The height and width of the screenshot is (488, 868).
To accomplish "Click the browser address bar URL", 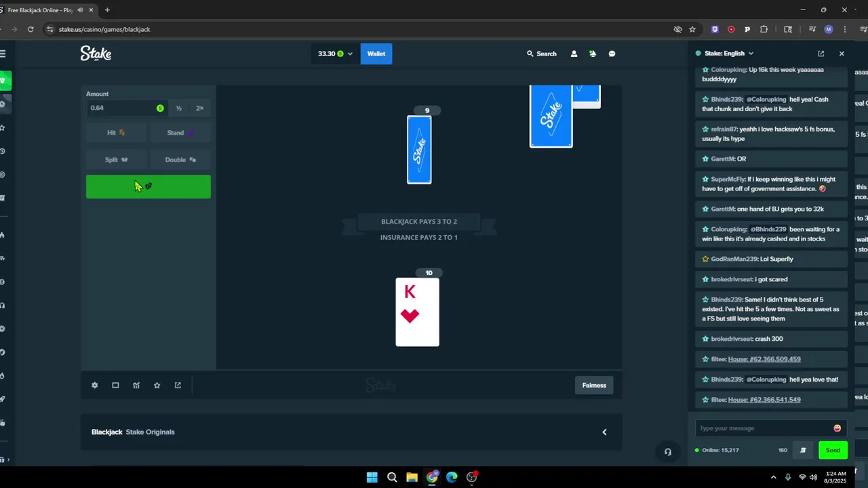I will tap(104, 29).
